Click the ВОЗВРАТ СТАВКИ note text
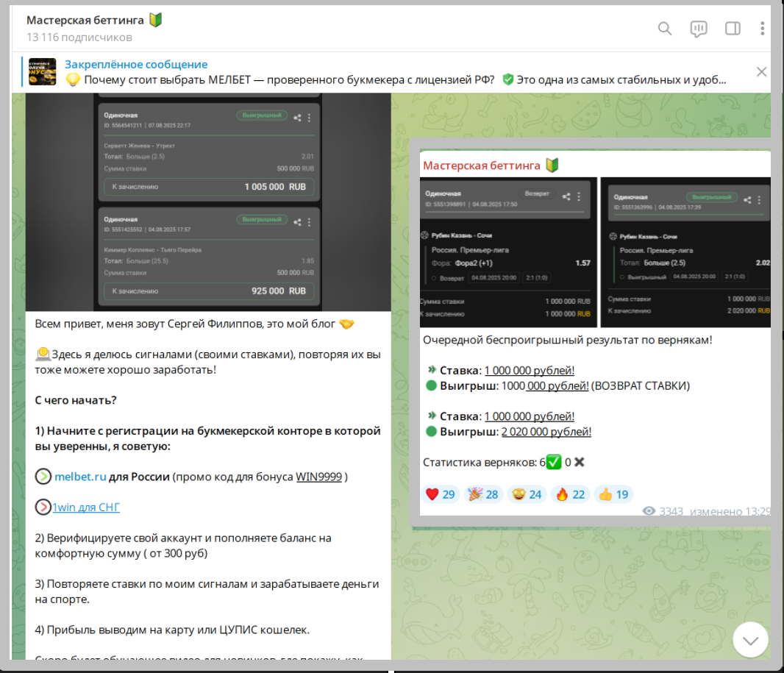 pos(641,385)
